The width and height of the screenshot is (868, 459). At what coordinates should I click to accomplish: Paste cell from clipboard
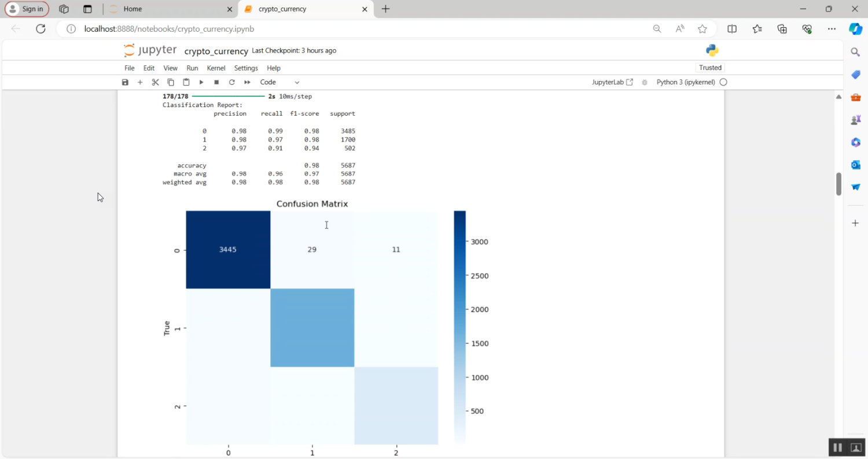point(186,82)
